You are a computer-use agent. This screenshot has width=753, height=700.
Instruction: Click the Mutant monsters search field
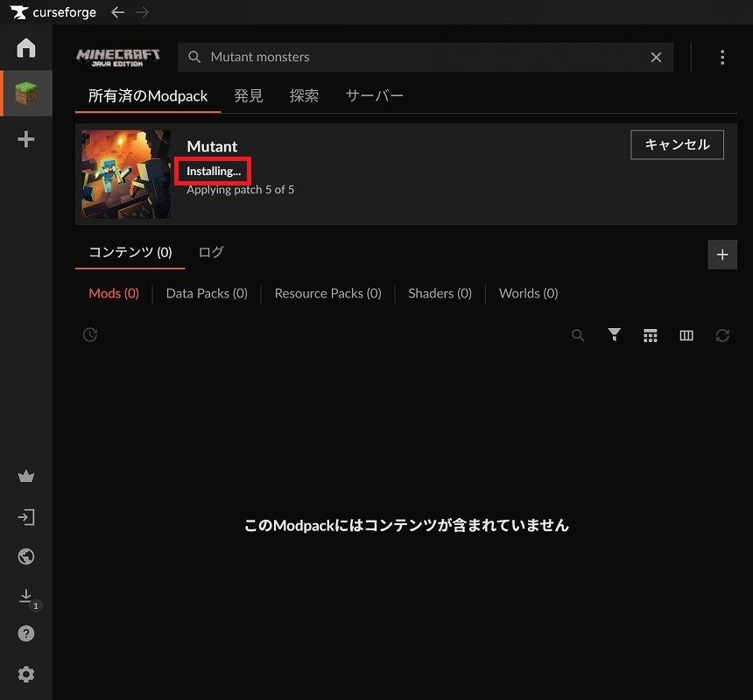[420, 57]
